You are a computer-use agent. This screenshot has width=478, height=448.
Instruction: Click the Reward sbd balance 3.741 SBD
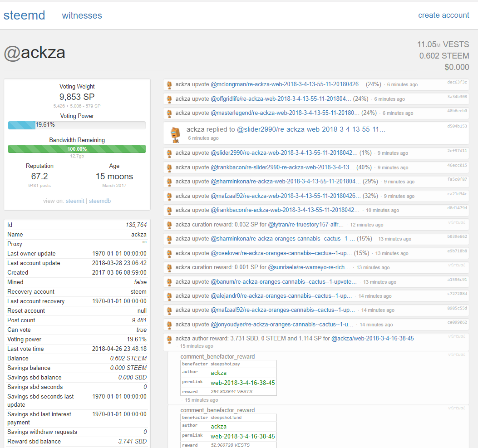(132, 441)
